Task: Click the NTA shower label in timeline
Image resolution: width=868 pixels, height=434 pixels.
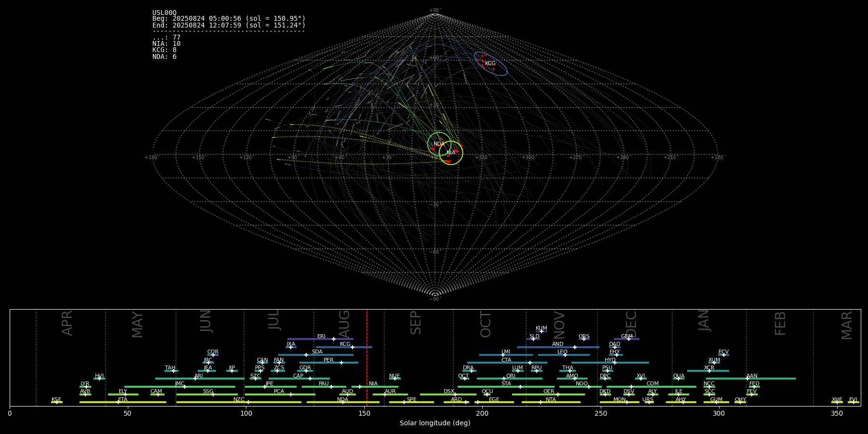Action: [551, 400]
